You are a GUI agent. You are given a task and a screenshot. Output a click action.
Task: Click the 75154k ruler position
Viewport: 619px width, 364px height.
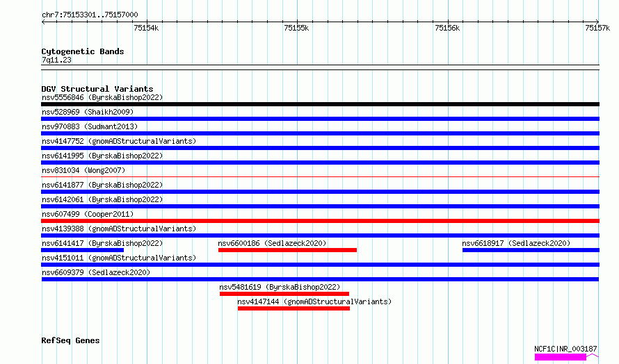[x=147, y=28]
